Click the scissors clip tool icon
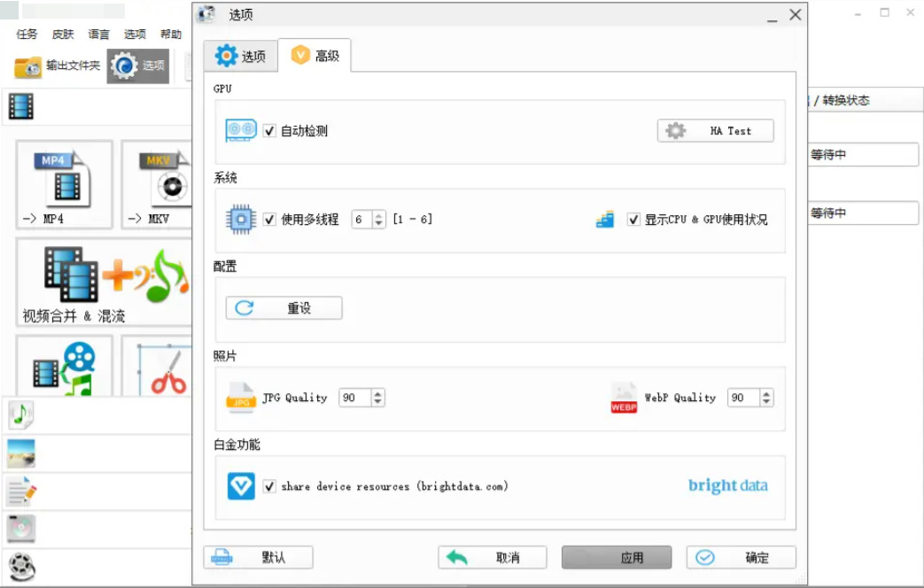 pos(157,367)
